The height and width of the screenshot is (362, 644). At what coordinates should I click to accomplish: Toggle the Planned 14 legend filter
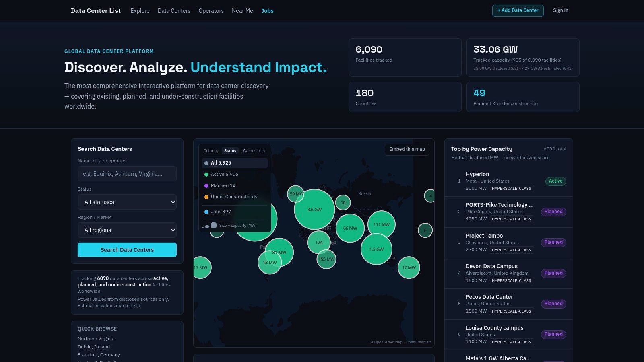(x=235, y=185)
